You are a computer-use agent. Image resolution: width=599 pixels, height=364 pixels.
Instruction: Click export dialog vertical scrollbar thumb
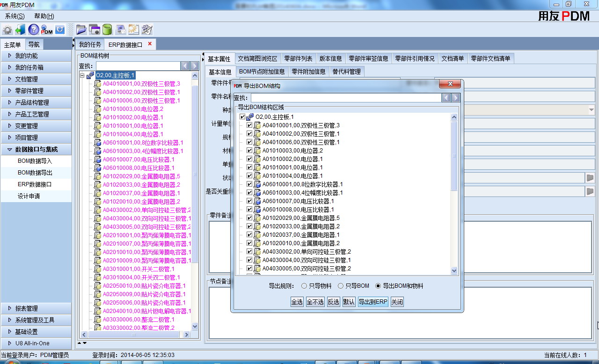click(454, 155)
